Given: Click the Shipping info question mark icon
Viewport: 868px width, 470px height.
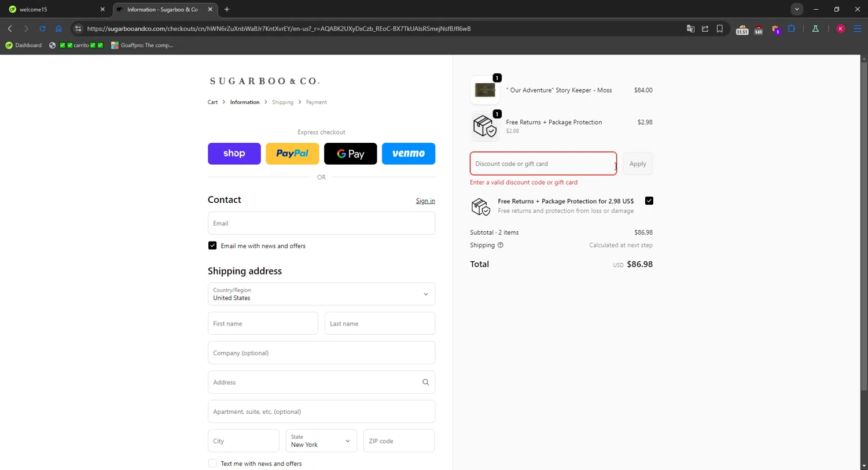Looking at the screenshot, I should pyautogui.click(x=501, y=245).
